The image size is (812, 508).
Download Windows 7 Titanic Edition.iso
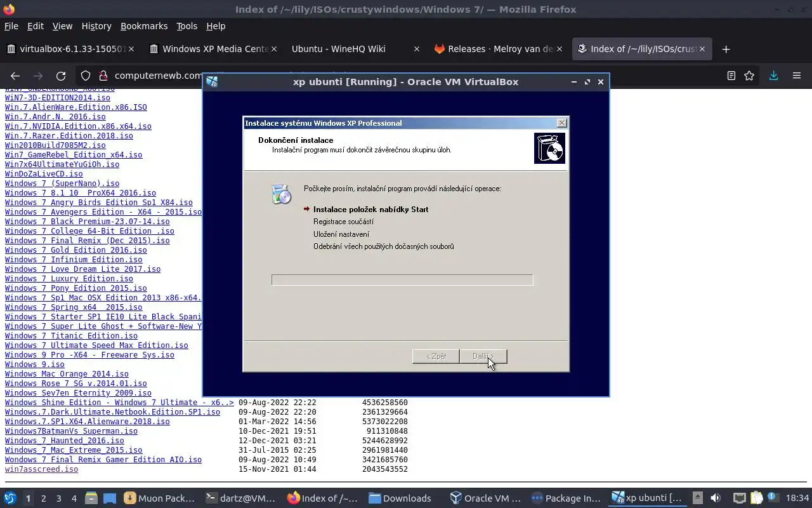[71, 336]
